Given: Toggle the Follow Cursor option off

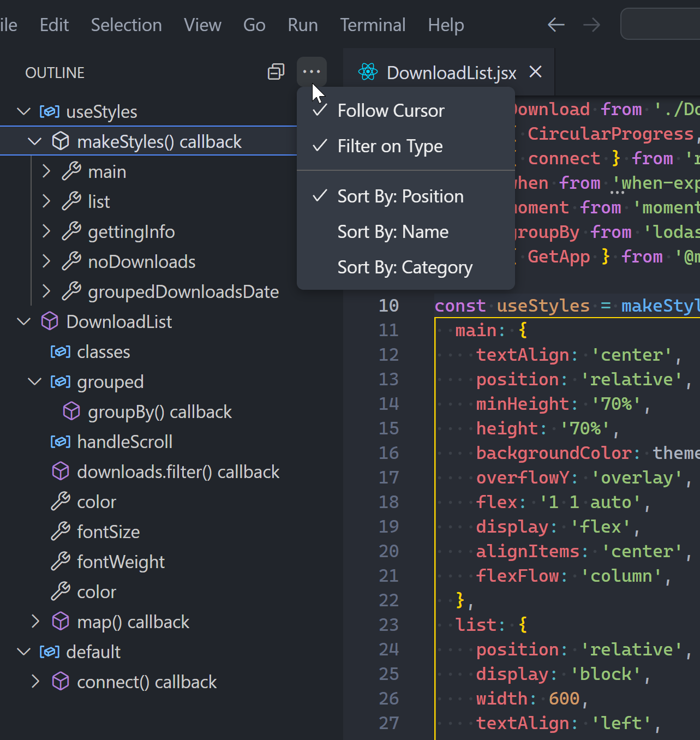Looking at the screenshot, I should [x=391, y=111].
